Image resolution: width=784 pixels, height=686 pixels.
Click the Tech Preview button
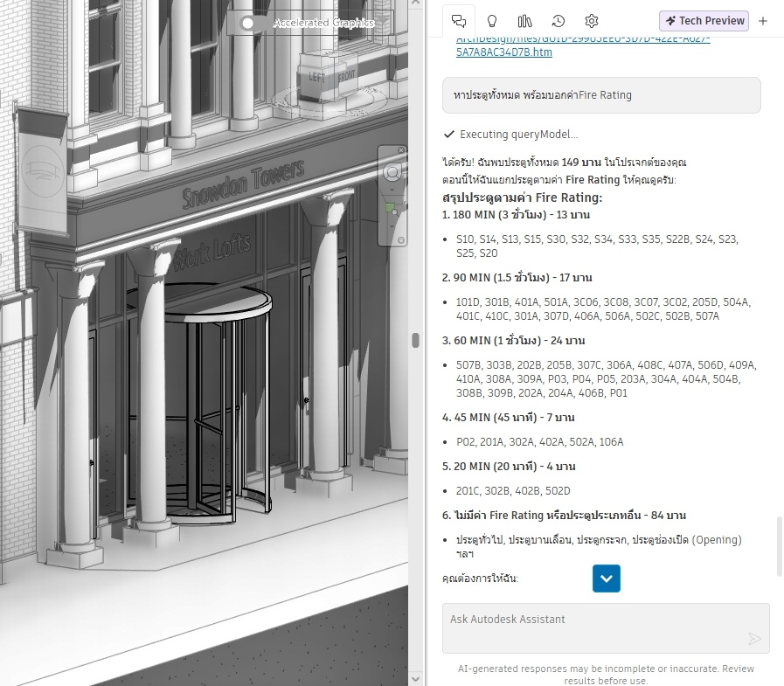click(704, 20)
